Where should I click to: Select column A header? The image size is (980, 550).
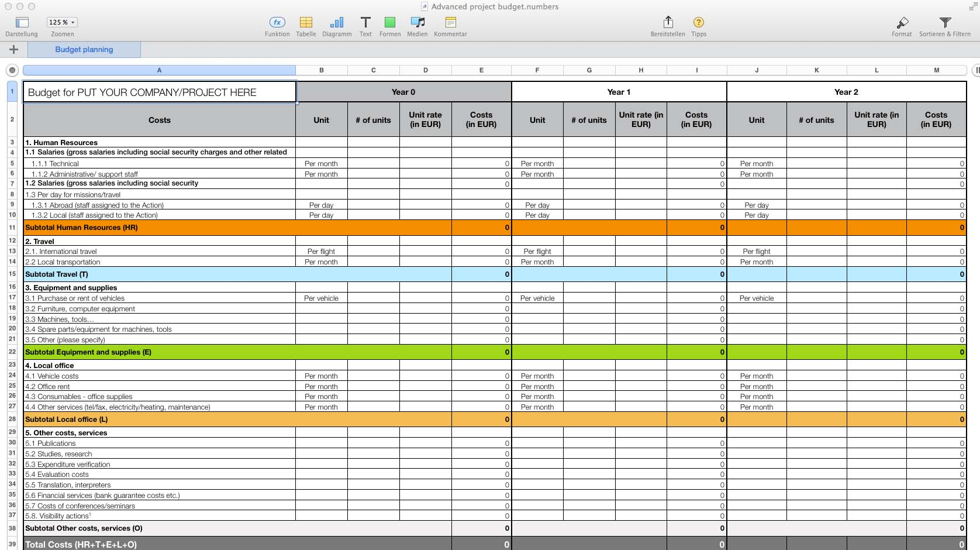click(159, 70)
